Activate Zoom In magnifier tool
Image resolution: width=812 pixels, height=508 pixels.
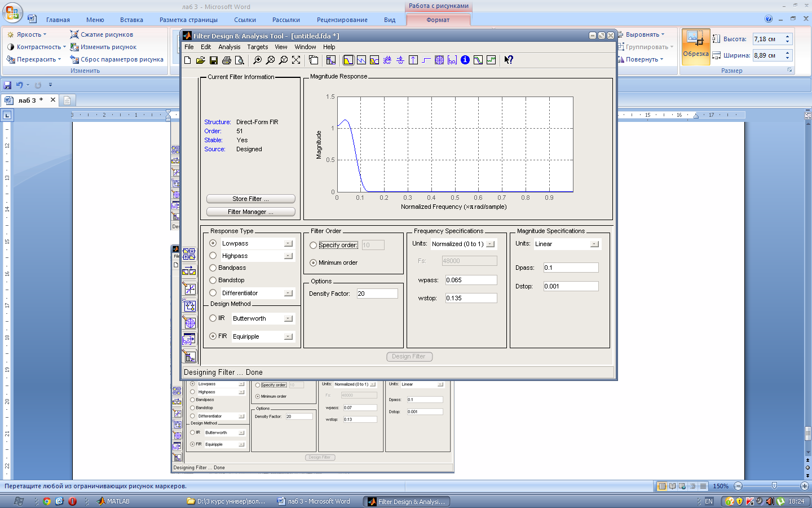click(x=257, y=60)
